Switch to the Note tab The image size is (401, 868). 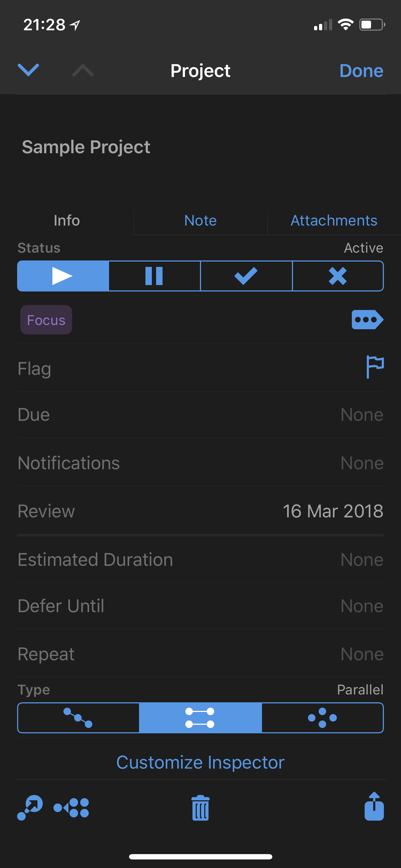coord(200,221)
